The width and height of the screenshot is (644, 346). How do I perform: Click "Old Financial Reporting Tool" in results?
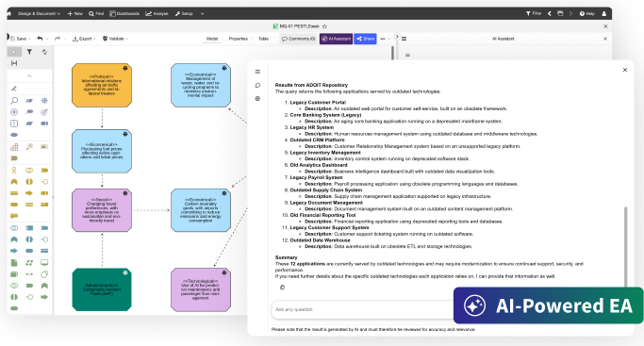pos(322,215)
